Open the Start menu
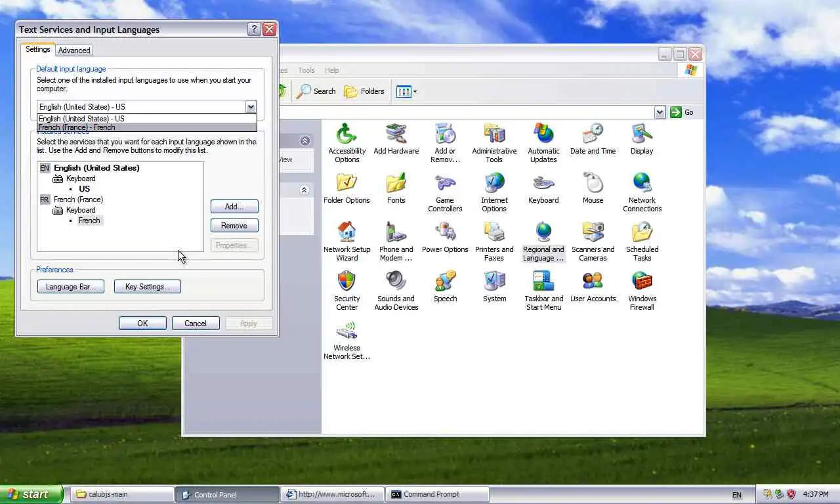The height and width of the screenshot is (504, 840). point(31,494)
